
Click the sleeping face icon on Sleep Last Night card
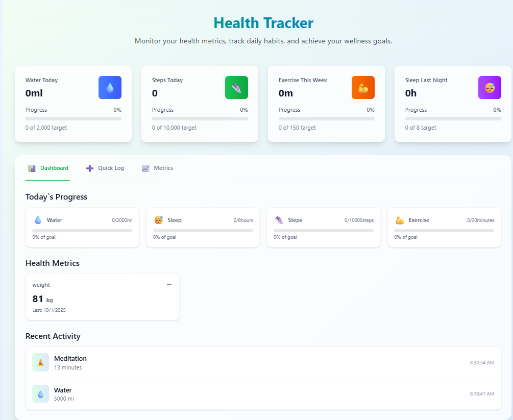click(x=490, y=87)
